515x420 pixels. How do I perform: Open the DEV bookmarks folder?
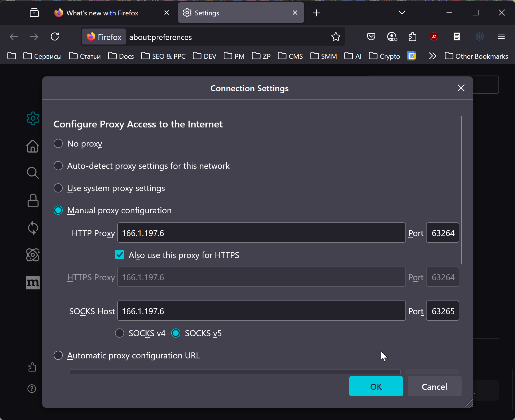(x=205, y=56)
